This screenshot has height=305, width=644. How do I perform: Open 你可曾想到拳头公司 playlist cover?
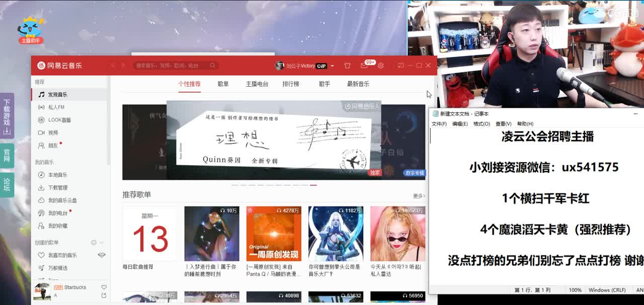coord(336,234)
